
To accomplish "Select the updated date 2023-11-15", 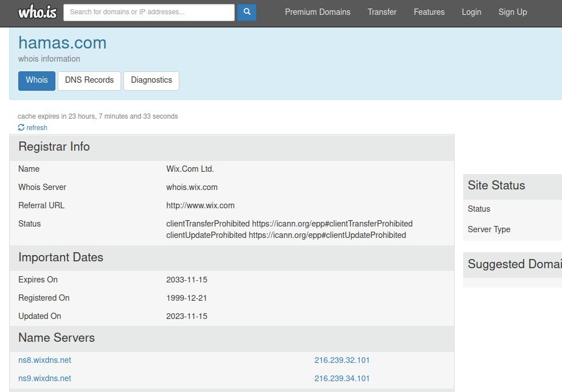I will tap(187, 316).
